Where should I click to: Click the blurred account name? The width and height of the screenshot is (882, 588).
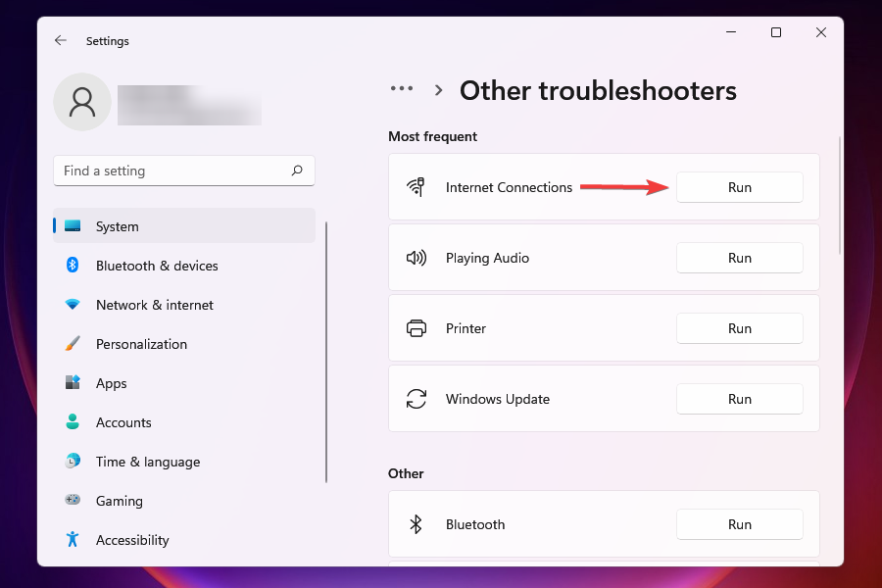point(189,105)
